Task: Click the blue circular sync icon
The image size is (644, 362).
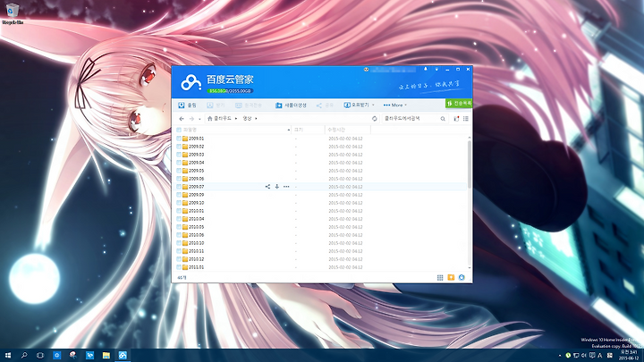Action: coord(462,277)
